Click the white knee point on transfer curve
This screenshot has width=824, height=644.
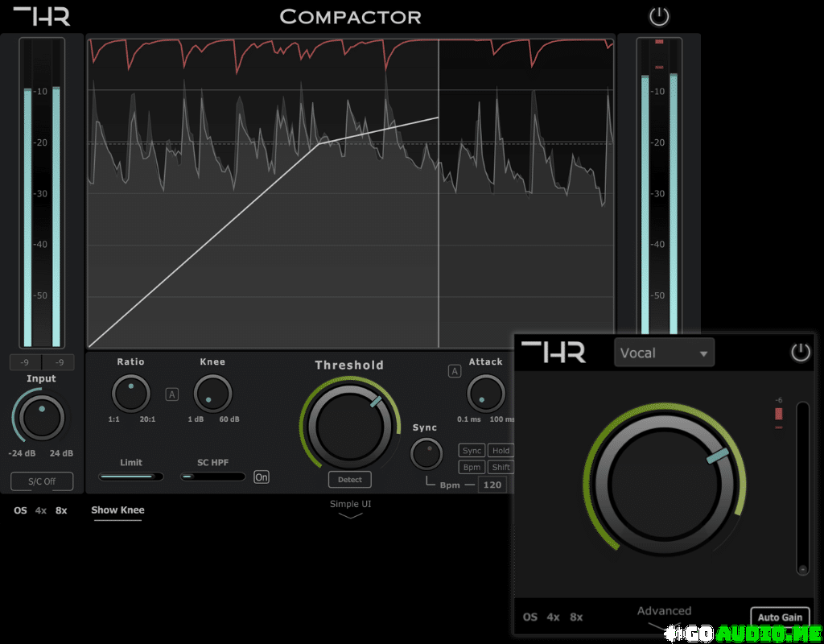coord(319,143)
